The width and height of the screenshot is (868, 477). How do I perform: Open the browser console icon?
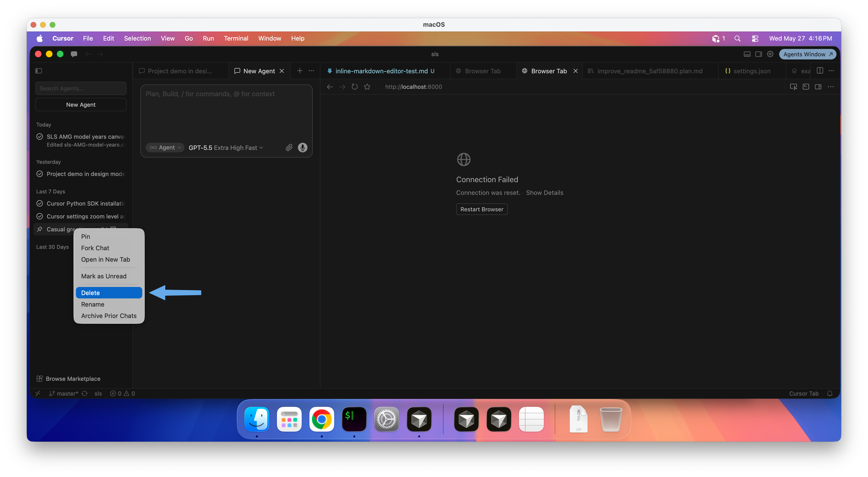point(806,87)
